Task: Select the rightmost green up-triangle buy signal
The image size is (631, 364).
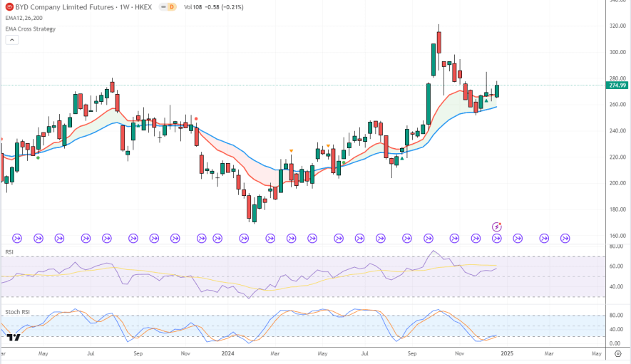Action: pyautogui.click(x=486, y=100)
